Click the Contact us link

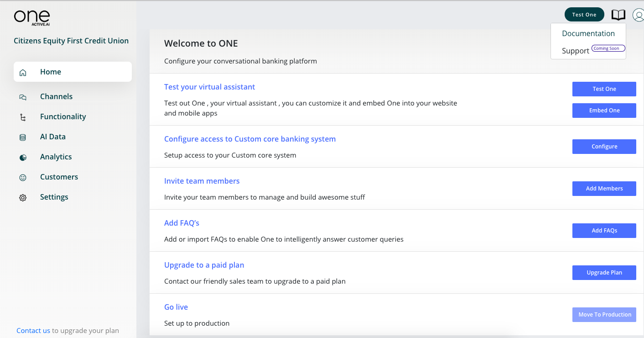coord(33,331)
